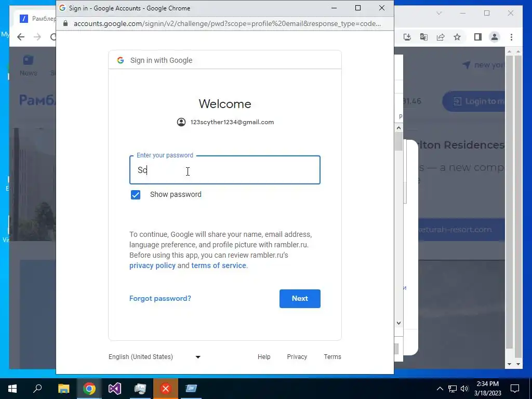This screenshot has height=399, width=532.
Task: Open the Windows Start menu
Action: click(x=12, y=389)
